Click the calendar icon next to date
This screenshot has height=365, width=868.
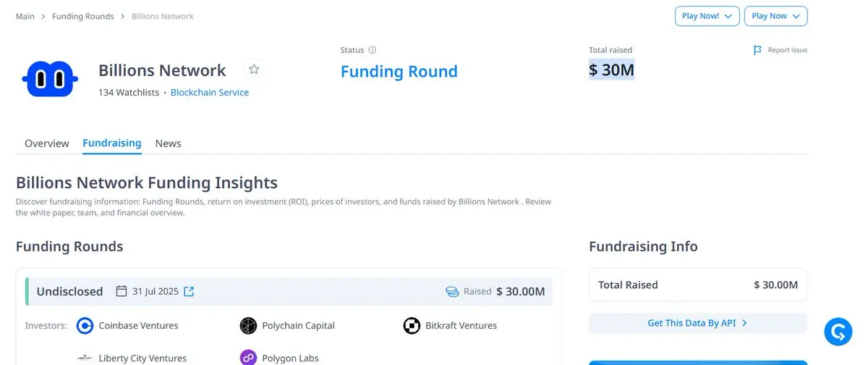(x=122, y=291)
